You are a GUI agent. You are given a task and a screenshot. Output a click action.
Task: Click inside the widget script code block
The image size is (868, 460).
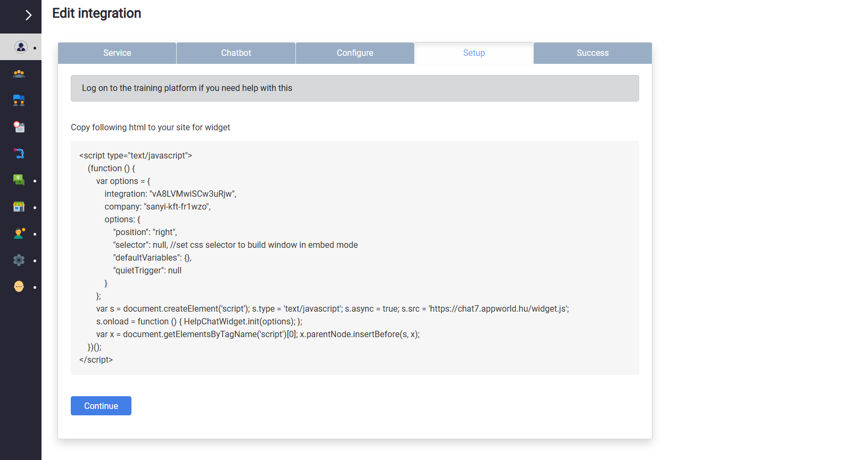click(354, 258)
